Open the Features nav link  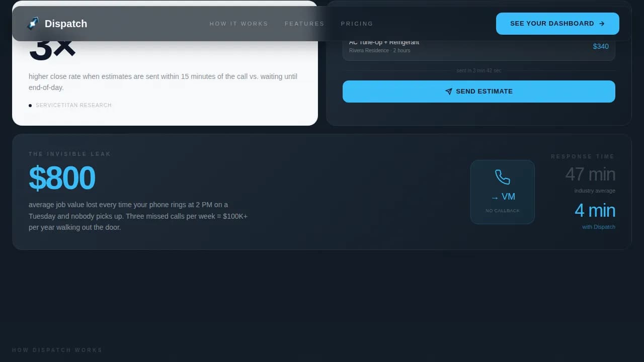click(304, 24)
